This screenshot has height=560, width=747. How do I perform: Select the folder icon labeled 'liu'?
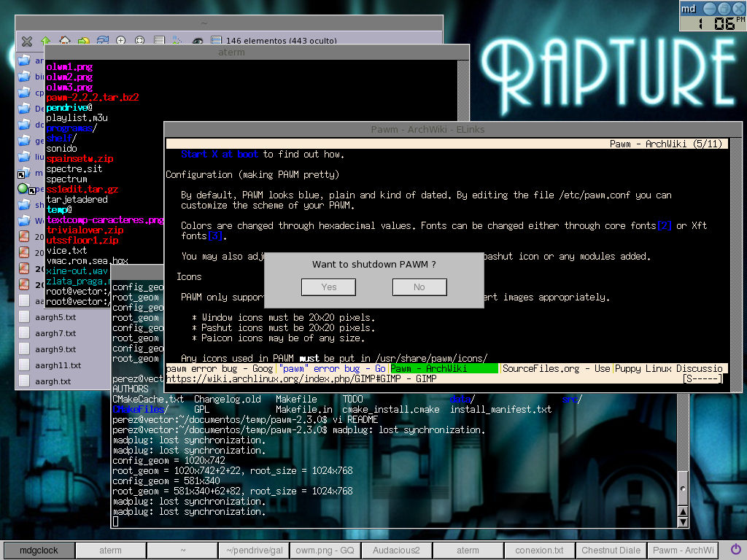24,157
